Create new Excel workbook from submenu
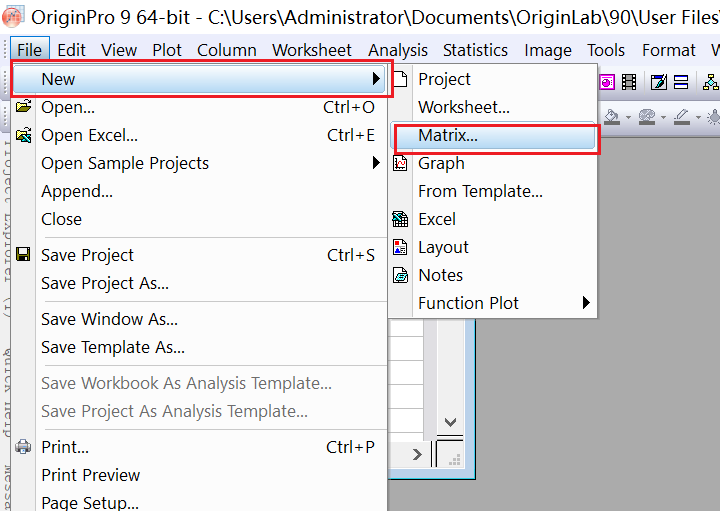This screenshot has height=511, width=720. [x=493, y=219]
